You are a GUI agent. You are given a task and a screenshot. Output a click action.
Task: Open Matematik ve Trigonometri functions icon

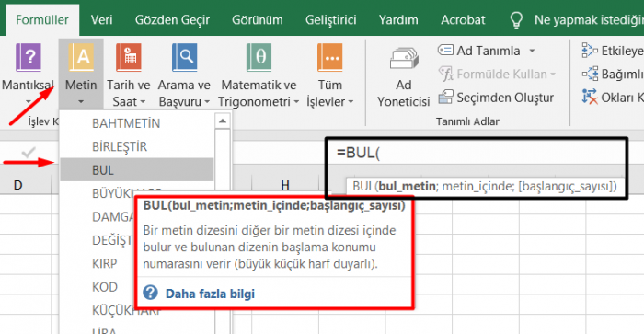coord(259,58)
